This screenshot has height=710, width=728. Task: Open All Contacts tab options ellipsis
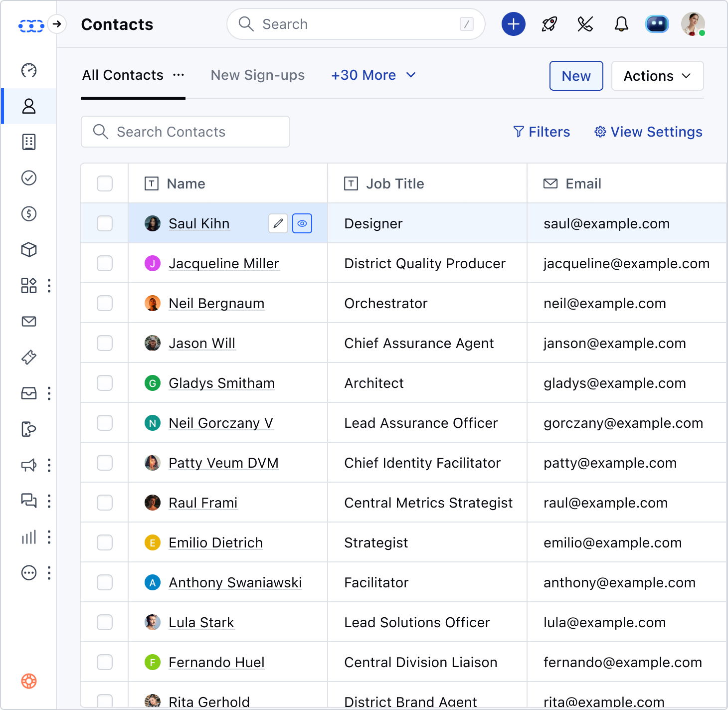point(179,75)
